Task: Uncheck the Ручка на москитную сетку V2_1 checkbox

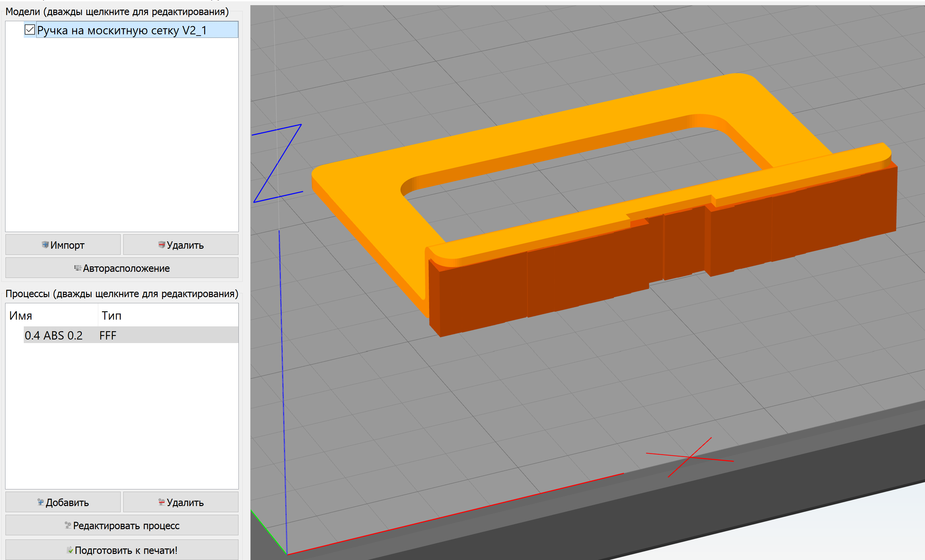Action: [x=30, y=30]
